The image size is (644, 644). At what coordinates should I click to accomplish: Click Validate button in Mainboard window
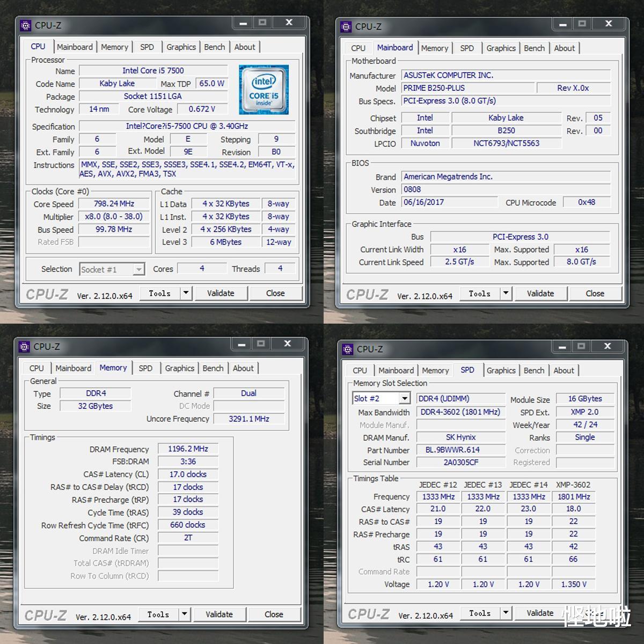click(540, 294)
